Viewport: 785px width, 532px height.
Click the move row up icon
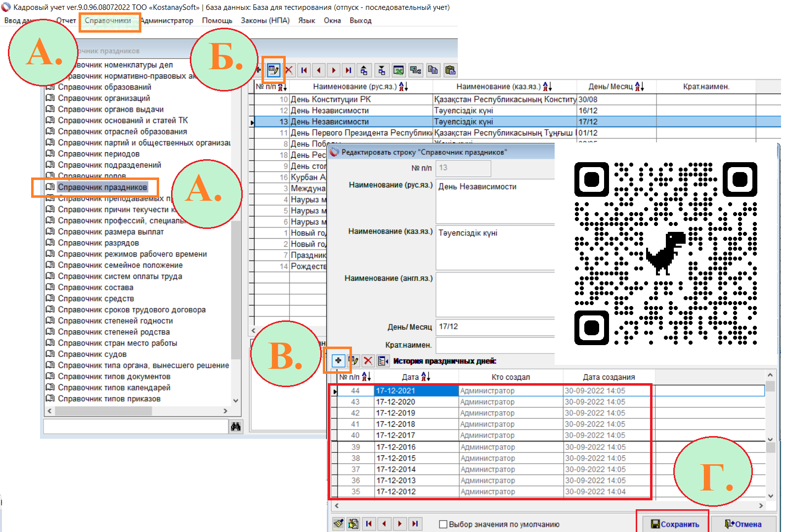point(364,70)
